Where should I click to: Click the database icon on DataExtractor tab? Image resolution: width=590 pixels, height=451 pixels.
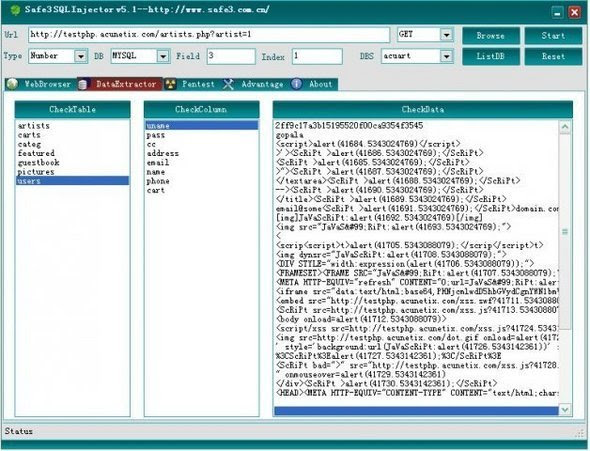pyautogui.click(x=83, y=84)
